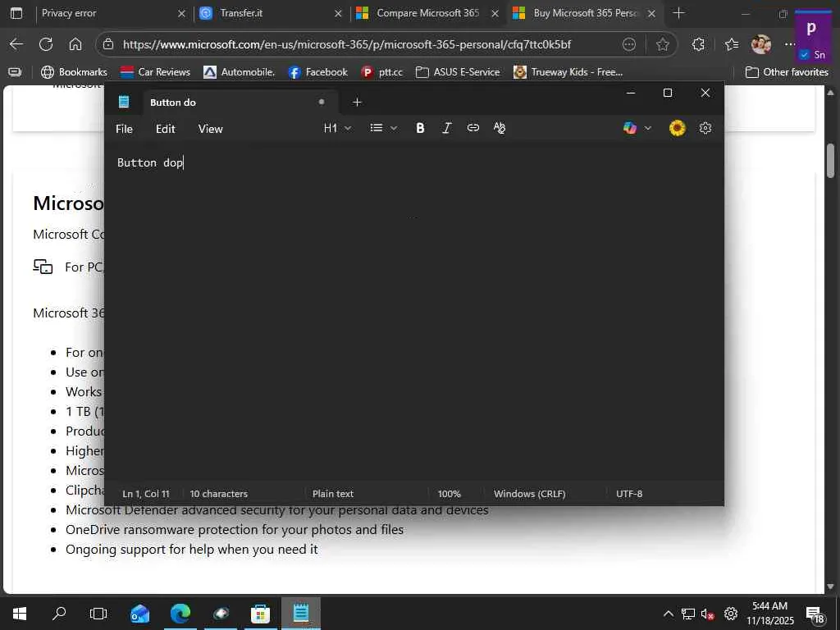Open the File menu in Notepad
The height and width of the screenshot is (630, 840).
coord(124,129)
